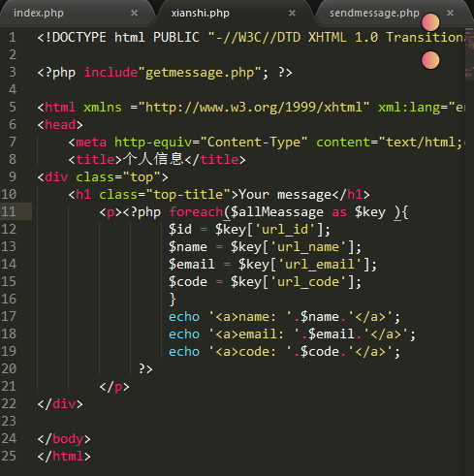Click the closing </div> tag
474x476 pixels.
point(60,404)
